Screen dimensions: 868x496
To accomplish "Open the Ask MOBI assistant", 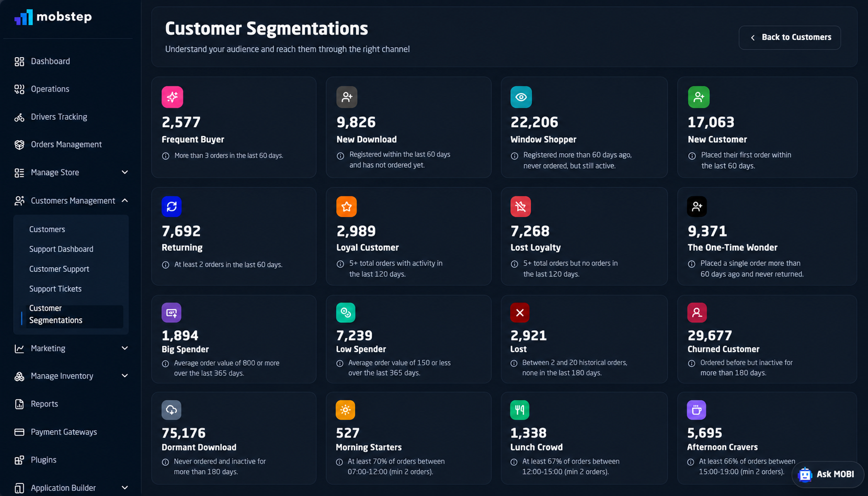I will pyautogui.click(x=828, y=474).
